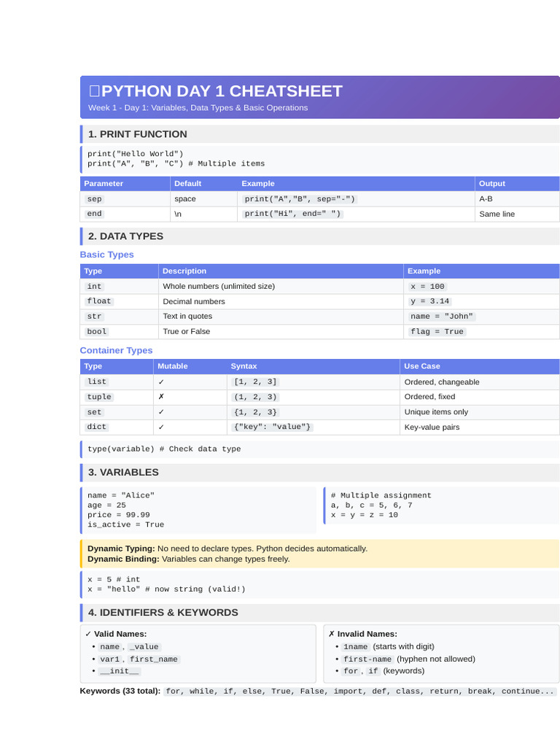Click the code line name = "Alice"
Screen dimensions: 560x747
(x=121, y=495)
